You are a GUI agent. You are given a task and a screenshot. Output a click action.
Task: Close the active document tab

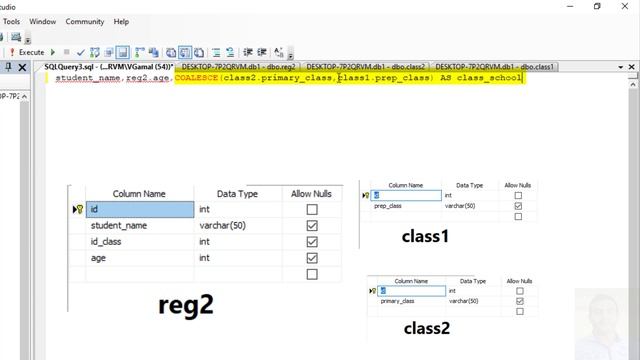(x=632, y=67)
